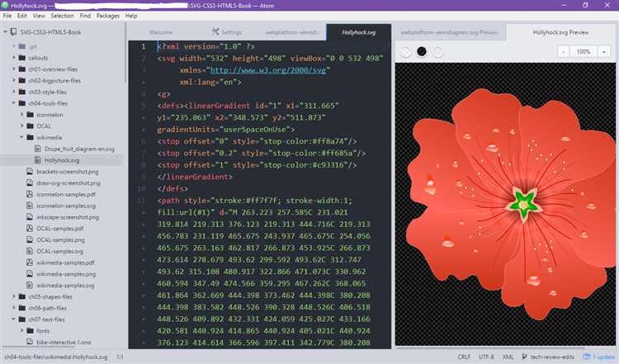Click the iconmelon-samples.pdf file icon
This screenshot has width=619, height=364.
[30, 194]
